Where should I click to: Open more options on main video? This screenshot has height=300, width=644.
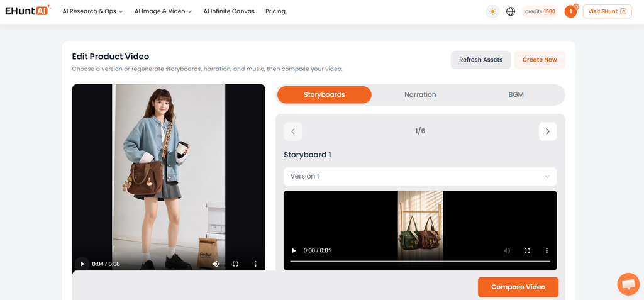(x=255, y=264)
